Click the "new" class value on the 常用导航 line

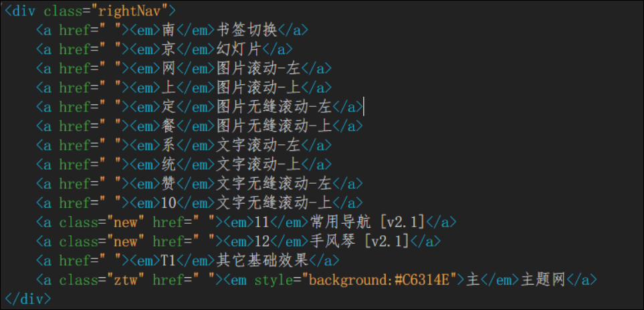coord(125,222)
